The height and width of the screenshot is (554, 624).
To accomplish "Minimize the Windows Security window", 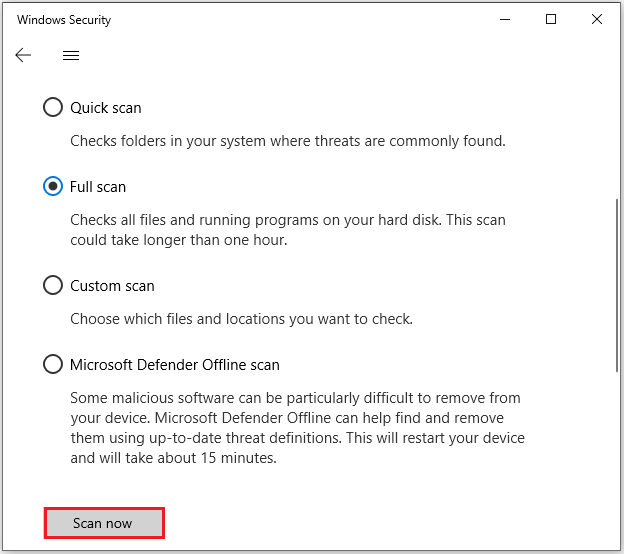I will click(x=504, y=19).
